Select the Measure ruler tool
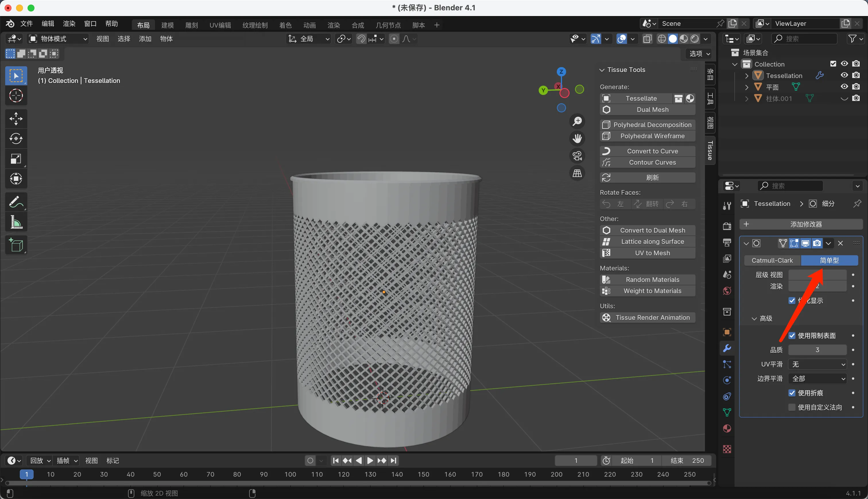 (16, 222)
